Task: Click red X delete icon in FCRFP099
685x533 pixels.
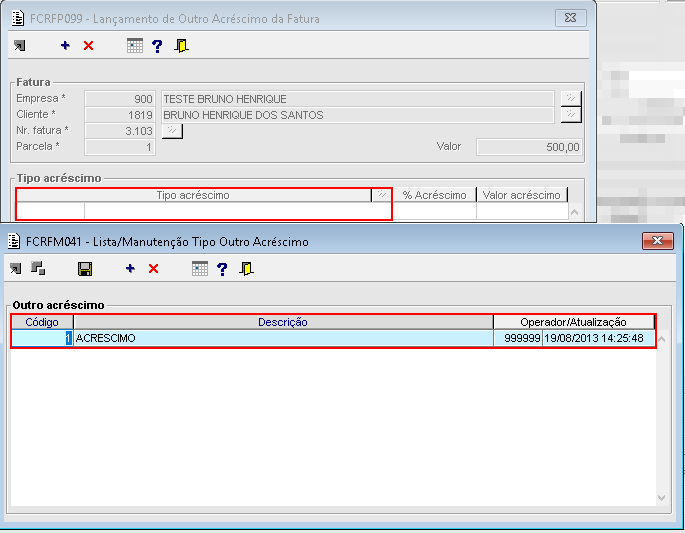Action: [88, 45]
